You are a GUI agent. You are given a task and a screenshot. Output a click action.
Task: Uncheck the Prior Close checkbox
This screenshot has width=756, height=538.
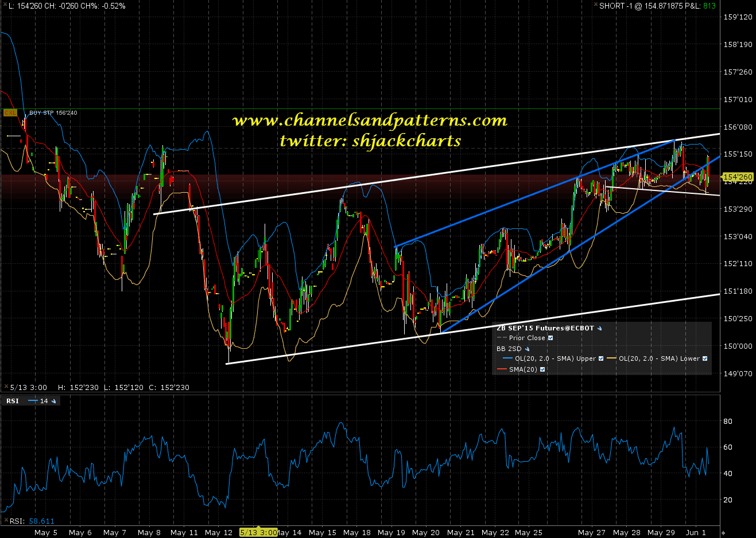click(x=550, y=338)
